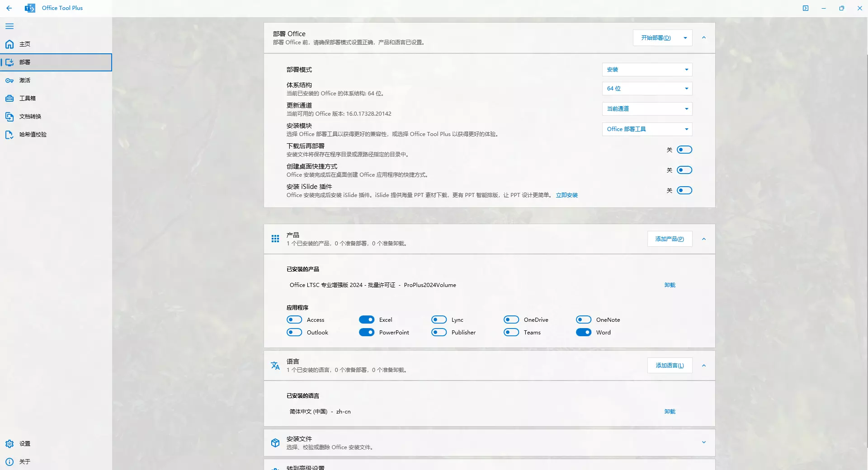This screenshot has height=470, width=868.
Task: Disable the Excel application toggle
Action: (367, 320)
